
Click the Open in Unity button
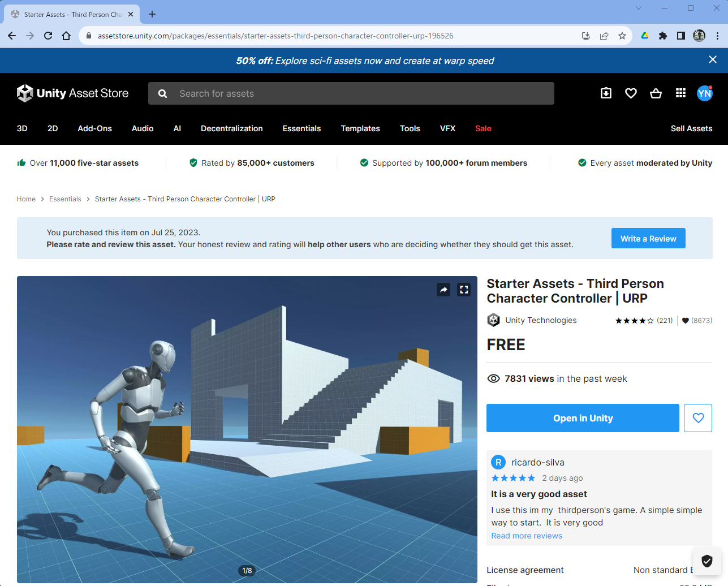[x=583, y=418]
